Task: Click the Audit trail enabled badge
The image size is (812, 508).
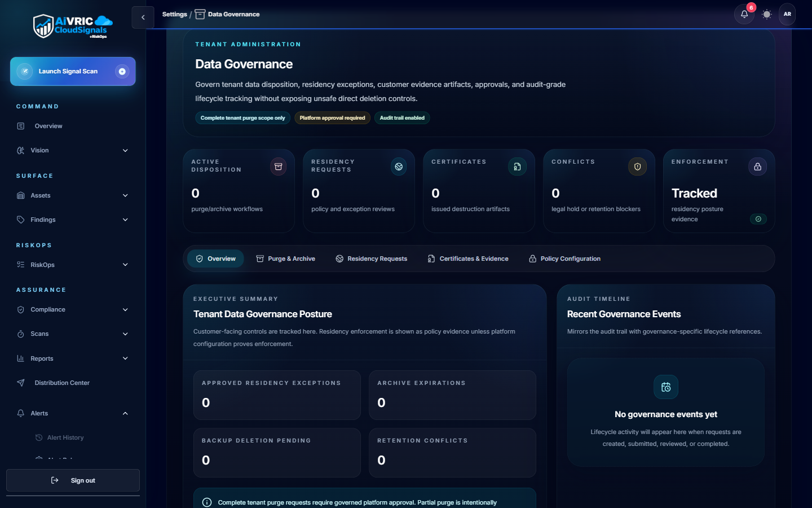Action: (402, 118)
